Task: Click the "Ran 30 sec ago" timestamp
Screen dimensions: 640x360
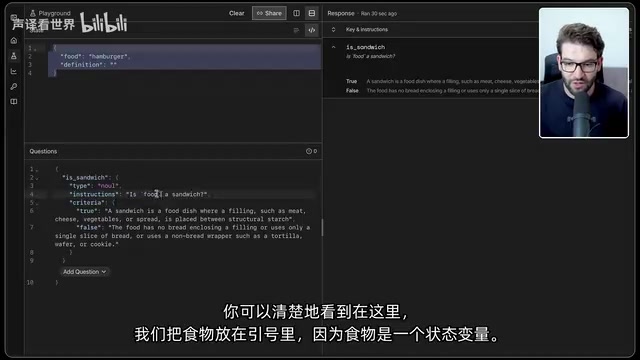Action: 379,13
